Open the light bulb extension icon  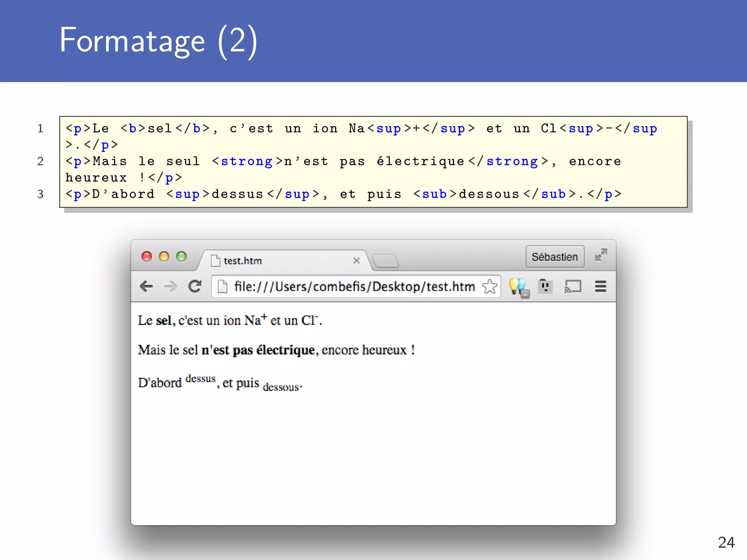point(518,287)
